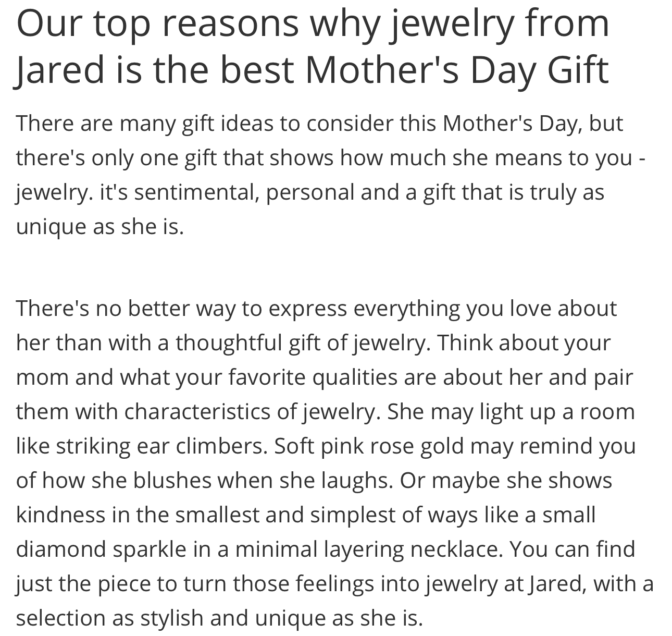672x636 pixels.
Task: Click the word "blushes"
Action: click(172, 480)
